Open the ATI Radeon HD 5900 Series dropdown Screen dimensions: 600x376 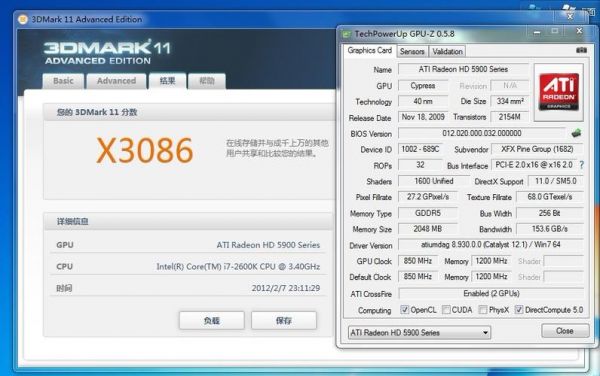click(x=419, y=332)
